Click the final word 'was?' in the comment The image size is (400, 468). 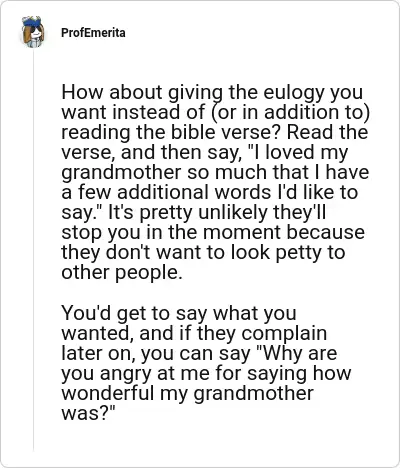[x=88, y=413]
